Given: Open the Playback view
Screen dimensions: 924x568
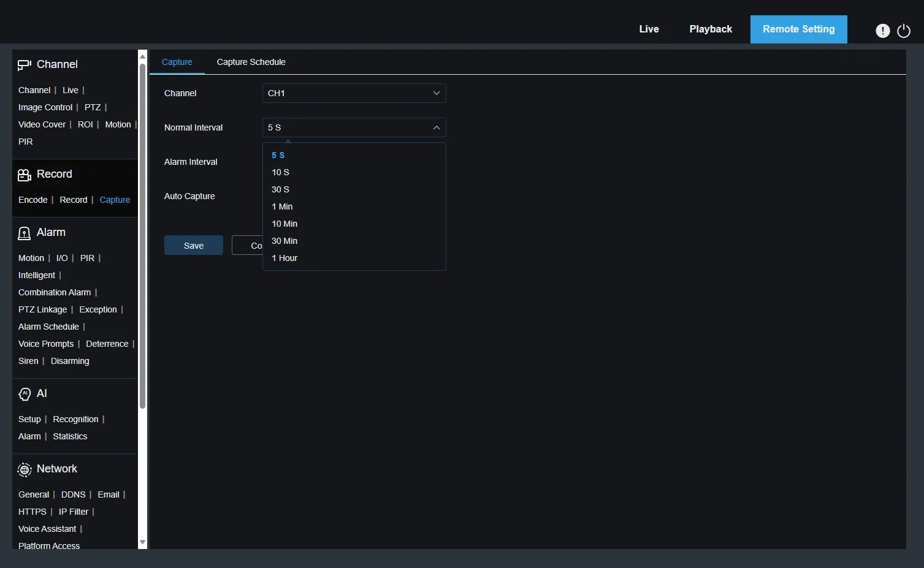Looking at the screenshot, I should pyautogui.click(x=711, y=29).
